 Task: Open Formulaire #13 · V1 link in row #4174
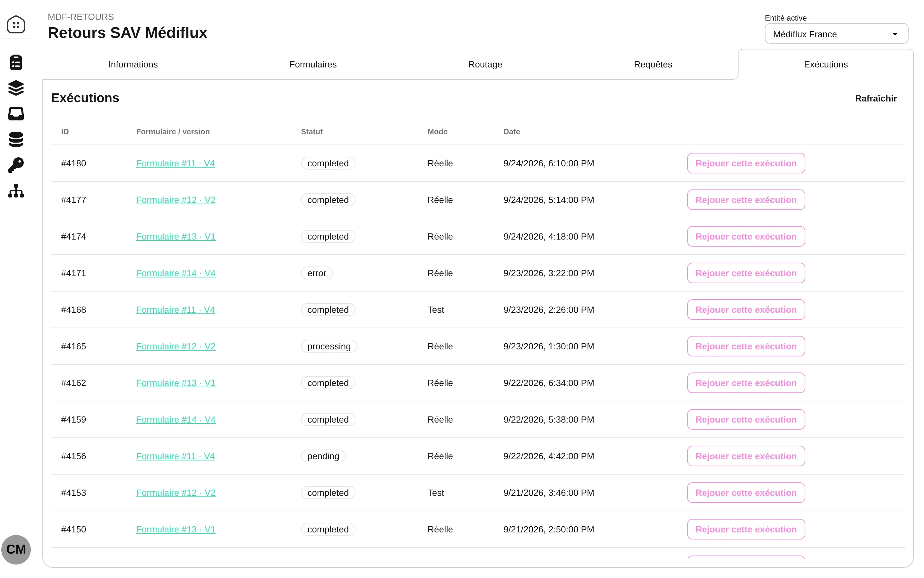tap(175, 237)
